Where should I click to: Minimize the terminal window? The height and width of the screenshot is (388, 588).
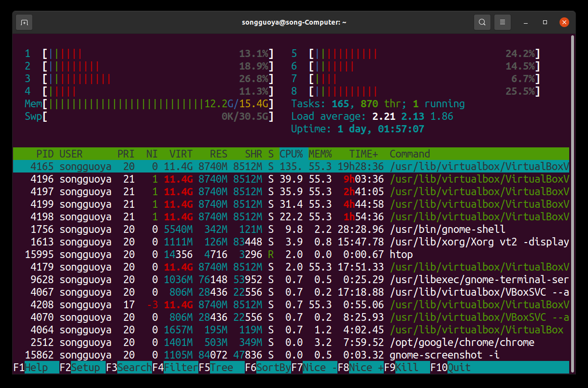pos(526,22)
